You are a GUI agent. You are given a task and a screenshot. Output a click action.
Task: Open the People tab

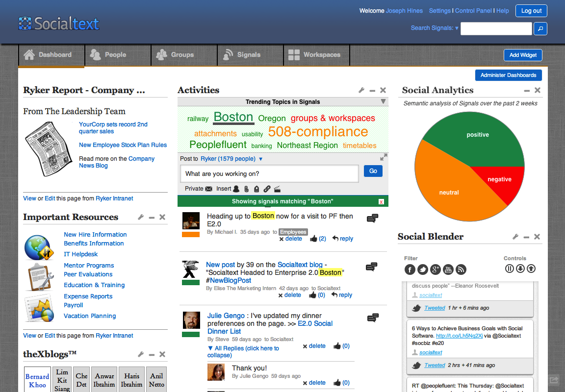[x=118, y=55]
